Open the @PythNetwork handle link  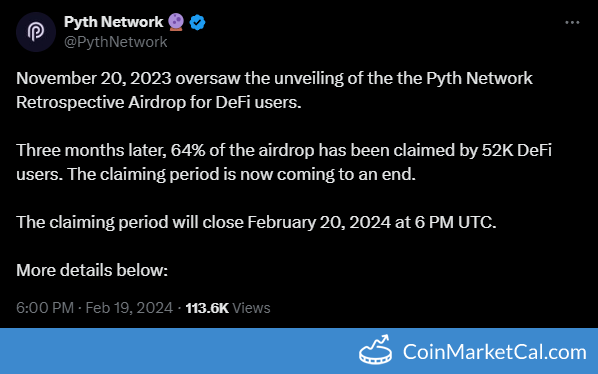pos(116,42)
